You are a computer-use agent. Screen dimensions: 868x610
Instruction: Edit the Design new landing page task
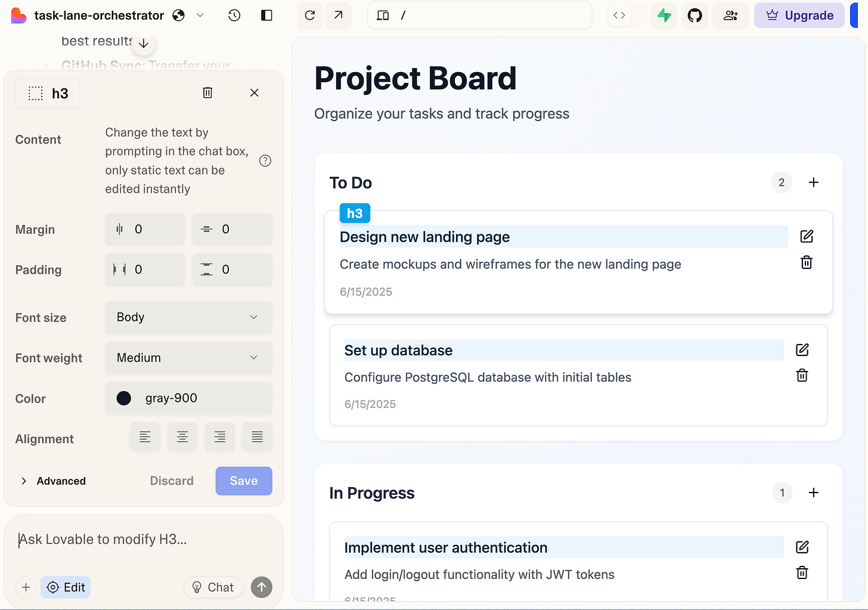click(807, 236)
